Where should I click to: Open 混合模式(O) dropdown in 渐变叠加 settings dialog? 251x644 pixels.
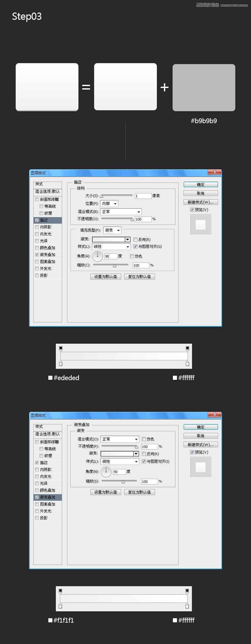120,439
